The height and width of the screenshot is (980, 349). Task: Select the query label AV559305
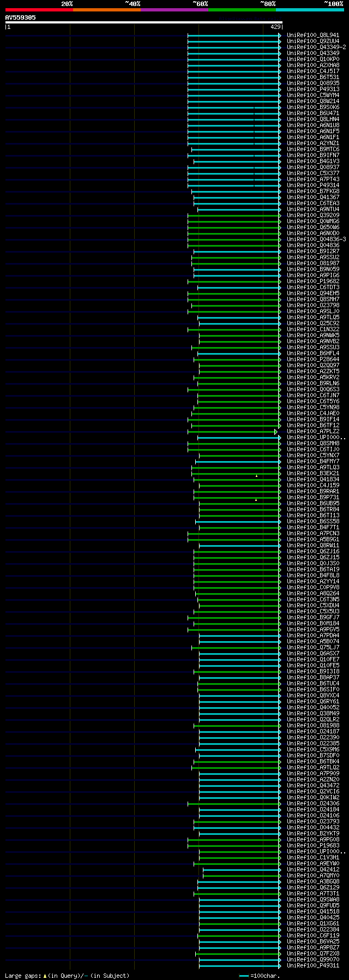click(21, 17)
